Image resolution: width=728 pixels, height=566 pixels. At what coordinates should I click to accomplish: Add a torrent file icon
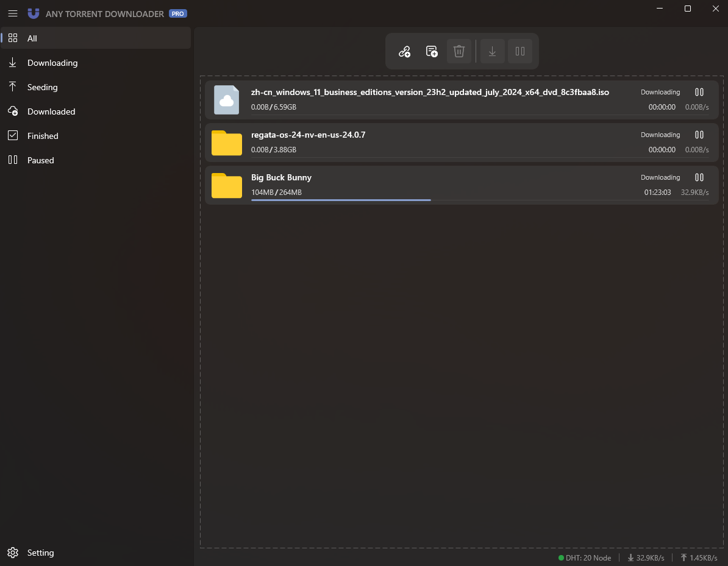pos(432,51)
